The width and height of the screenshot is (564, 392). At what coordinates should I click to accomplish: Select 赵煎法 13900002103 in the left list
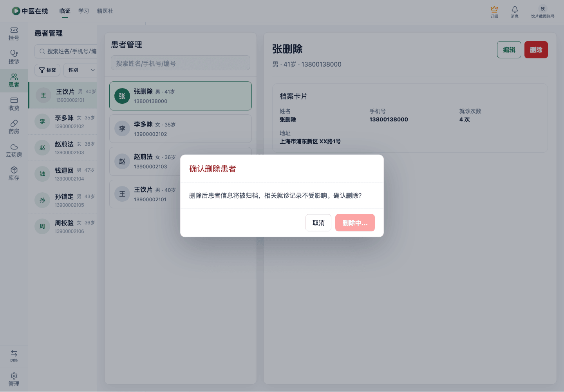[x=63, y=148]
